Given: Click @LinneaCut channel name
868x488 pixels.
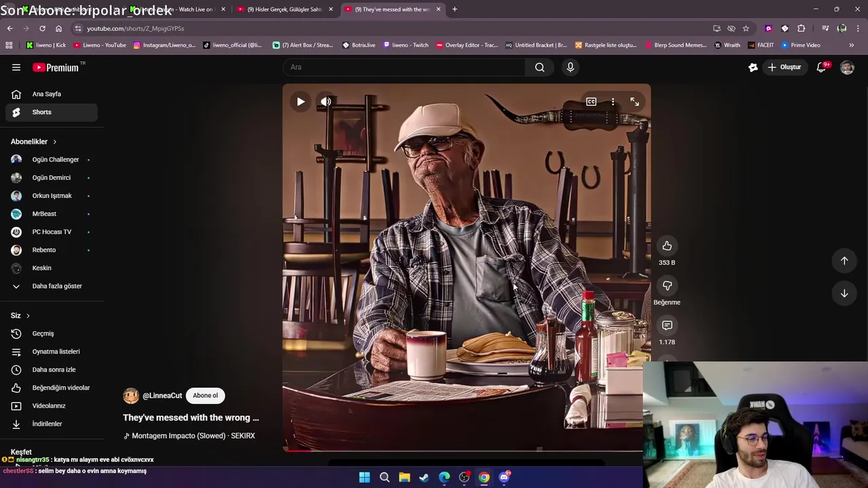Looking at the screenshot, I should [x=162, y=396].
